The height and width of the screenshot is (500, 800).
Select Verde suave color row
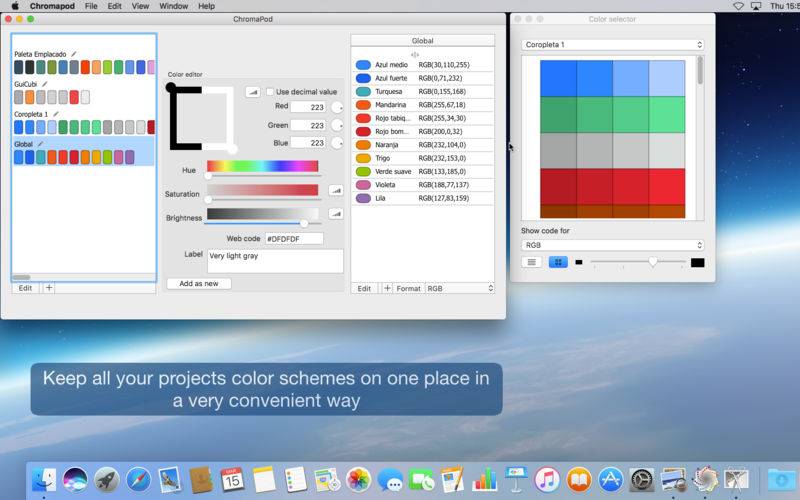pos(422,171)
